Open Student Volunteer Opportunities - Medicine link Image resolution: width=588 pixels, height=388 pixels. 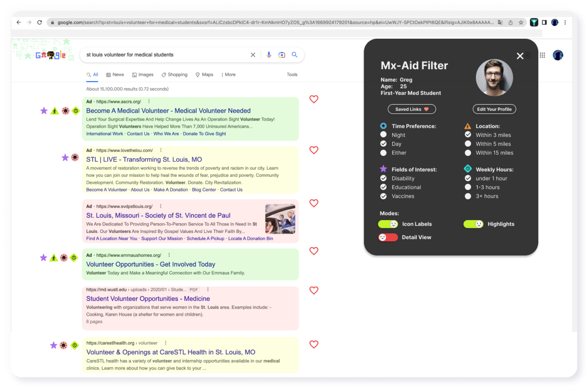click(148, 299)
